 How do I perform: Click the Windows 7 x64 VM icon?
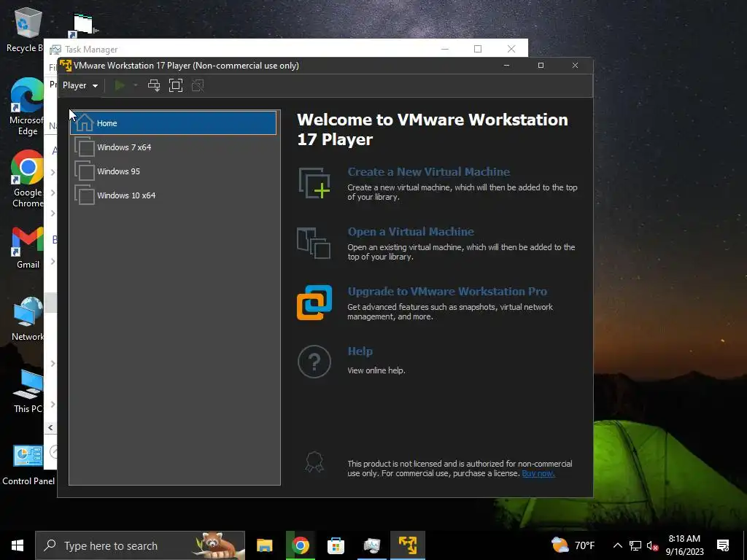pos(85,147)
